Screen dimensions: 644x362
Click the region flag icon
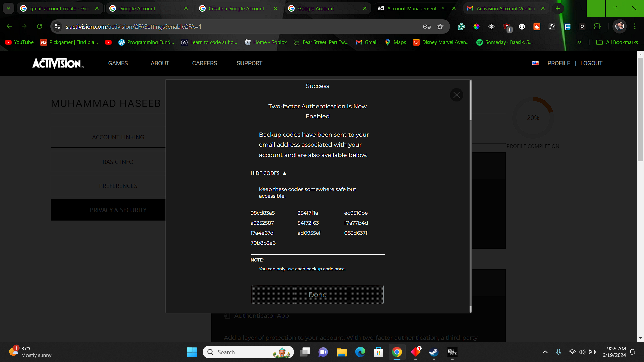(535, 63)
